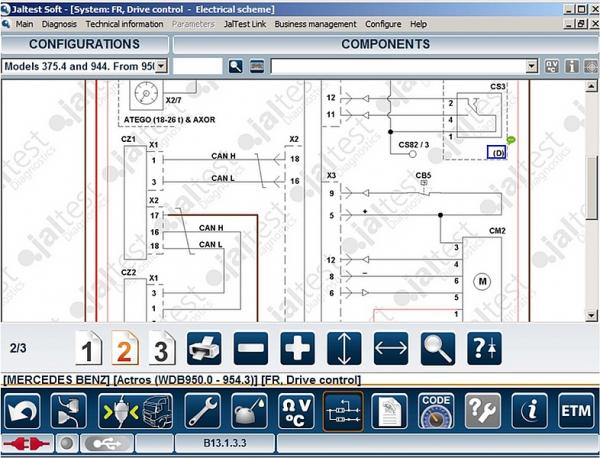Image resolution: width=600 pixels, height=458 pixels.
Task: Click the component search input field
Action: coord(198,66)
